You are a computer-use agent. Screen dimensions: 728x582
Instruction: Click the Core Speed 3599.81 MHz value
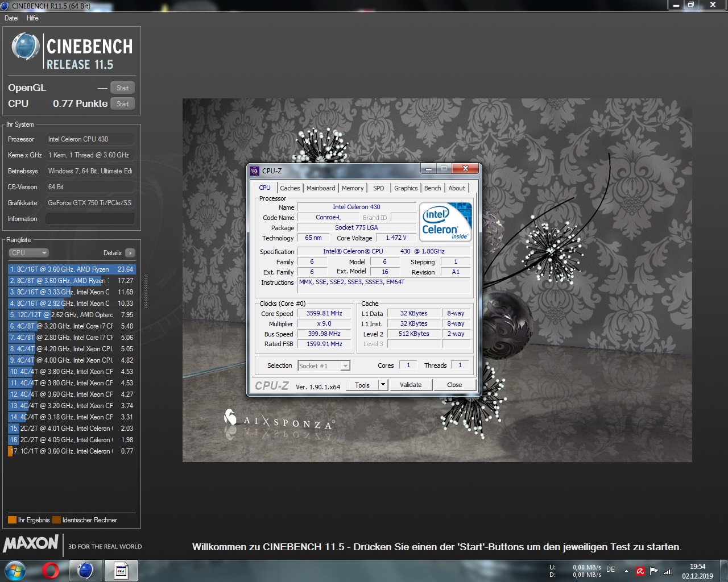(324, 314)
